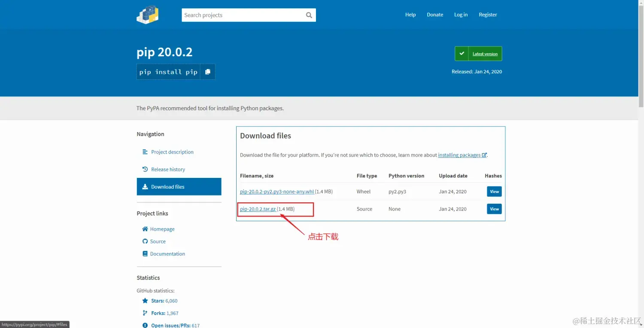The width and height of the screenshot is (644, 328).
Task: Click the Stars count 6,060
Action: (171, 301)
